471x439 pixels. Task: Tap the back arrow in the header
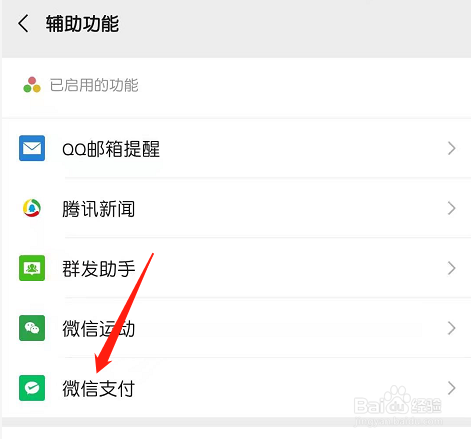point(23,24)
